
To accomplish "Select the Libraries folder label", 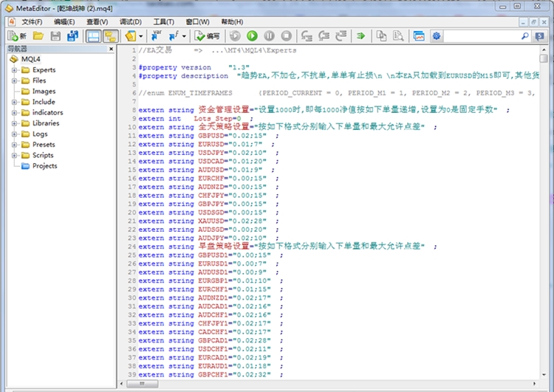I will [46, 123].
